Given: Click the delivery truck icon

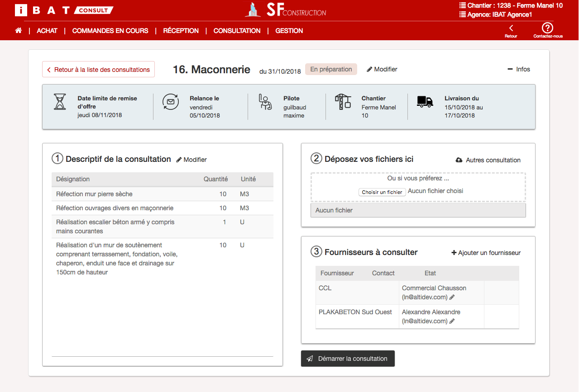Looking at the screenshot, I should pyautogui.click(x=425, y=102).
